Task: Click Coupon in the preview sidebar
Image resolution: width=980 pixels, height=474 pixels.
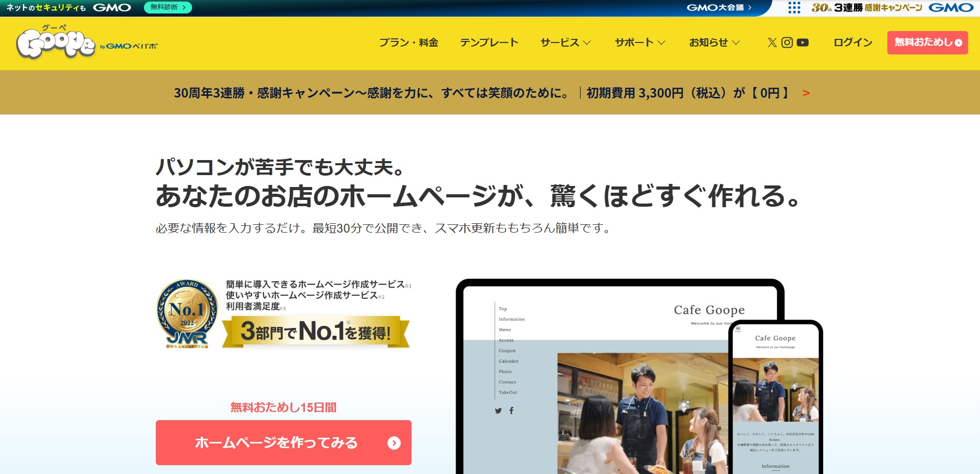Action: pyautogui.click(x=507, y=351)
